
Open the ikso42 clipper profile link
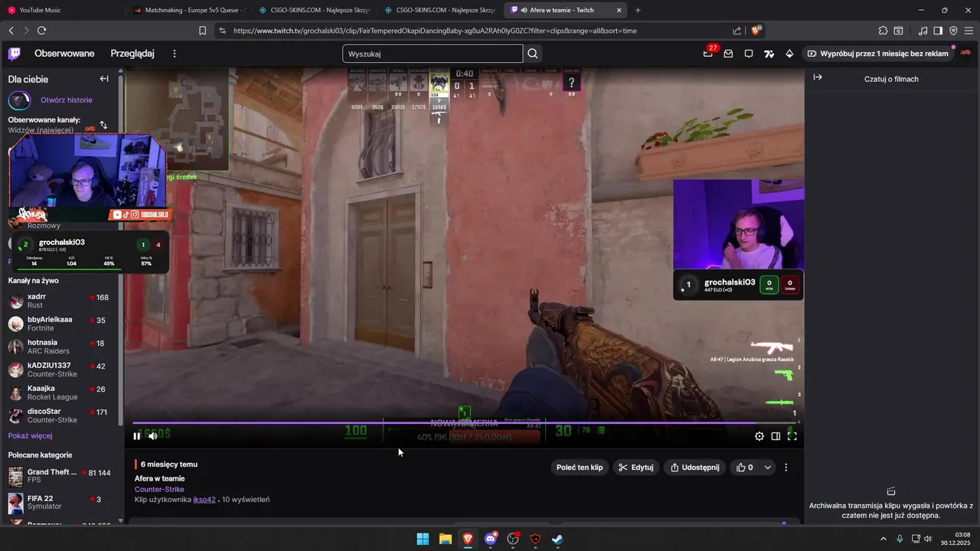pos(204,500)
